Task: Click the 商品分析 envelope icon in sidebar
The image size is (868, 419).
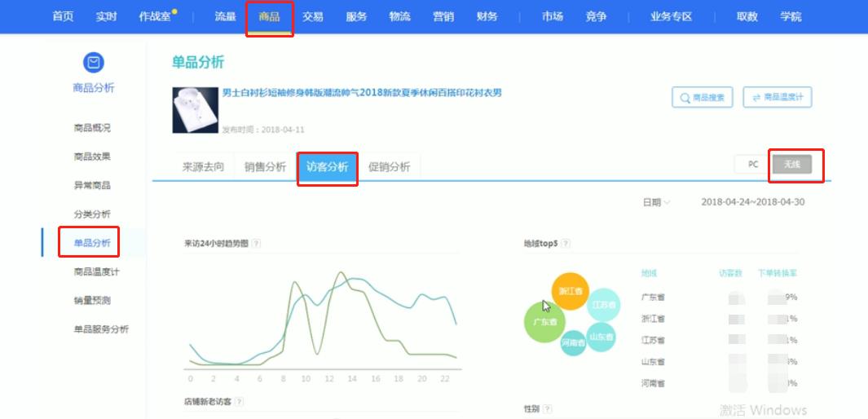Action: click(x=94, y=63)
